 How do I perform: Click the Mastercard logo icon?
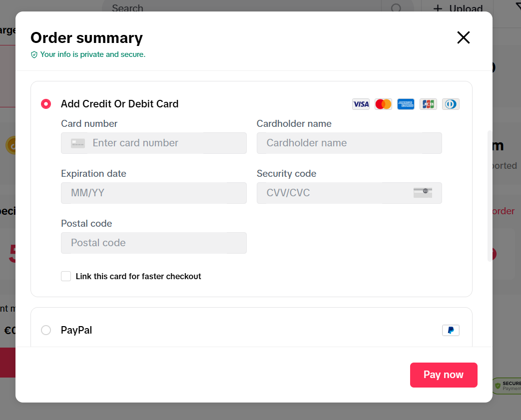383,104
